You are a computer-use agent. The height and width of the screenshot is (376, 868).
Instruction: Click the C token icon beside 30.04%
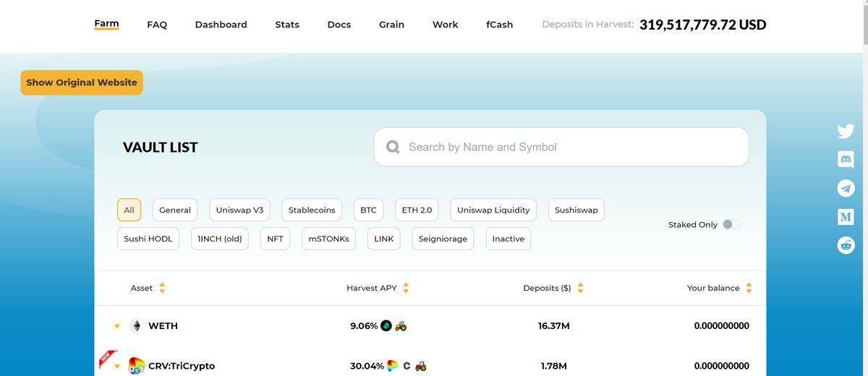(407, 366)
